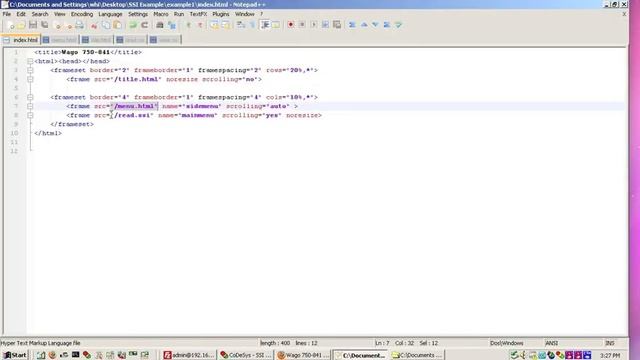This screenshot has height=360, width=640.
Task: Open the File menu
Action: [x=7, y=14]
